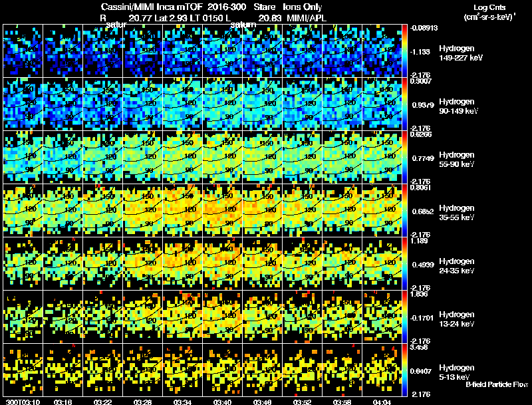Screen dimensions: 532x405
Task: Click the Hydrogen 13-24 keV row label
Action: 457,319
